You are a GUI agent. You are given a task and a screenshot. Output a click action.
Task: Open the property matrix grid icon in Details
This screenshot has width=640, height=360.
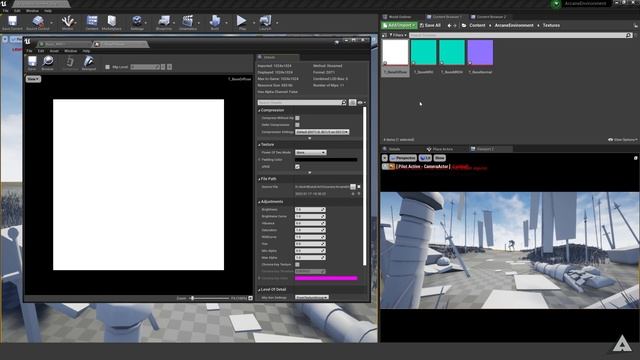tap(352, 102)
